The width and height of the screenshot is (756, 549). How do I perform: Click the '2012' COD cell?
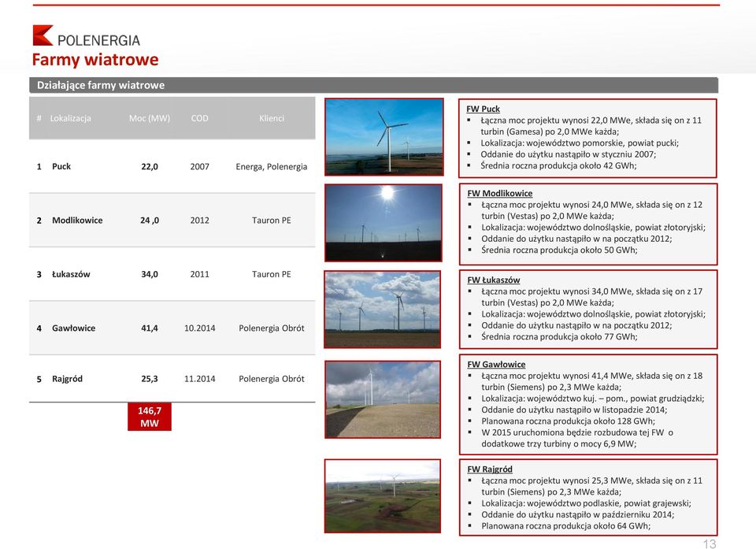click(x=199, y=221)
